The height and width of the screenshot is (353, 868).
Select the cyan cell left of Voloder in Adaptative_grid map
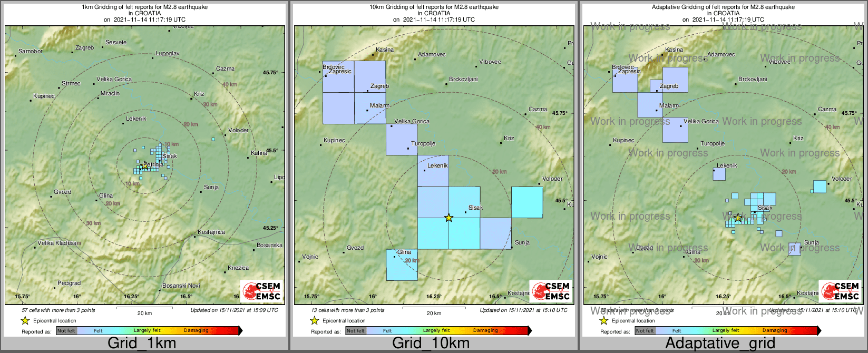[x=820, y=187]
